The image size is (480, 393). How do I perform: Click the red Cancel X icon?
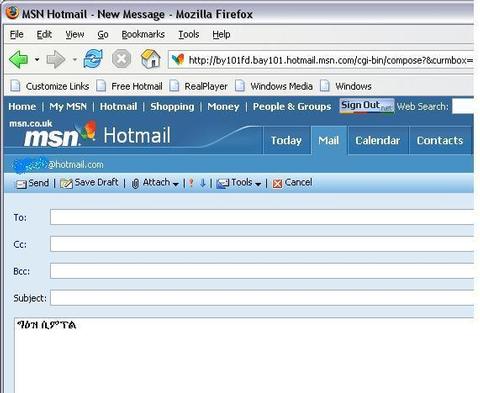[277, 183]
